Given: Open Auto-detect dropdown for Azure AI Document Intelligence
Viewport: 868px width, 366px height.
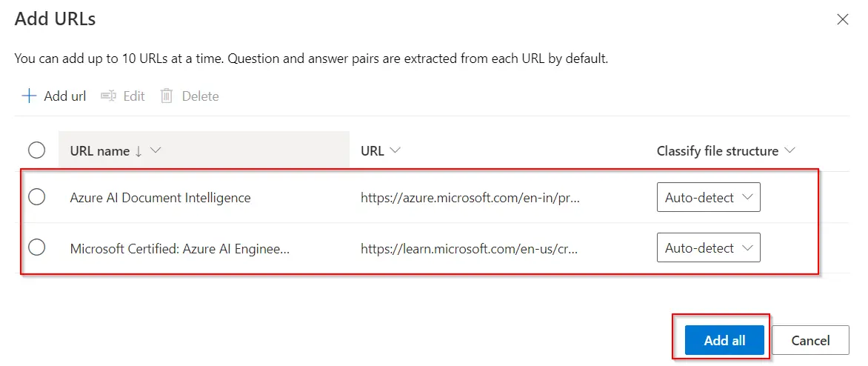Looking at the screenshot, I should click(x=708, y=198).
